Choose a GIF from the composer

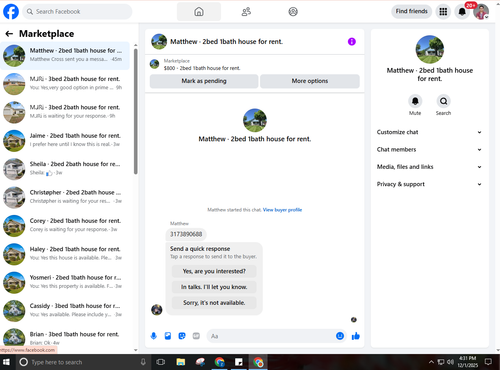click(196, 336)
